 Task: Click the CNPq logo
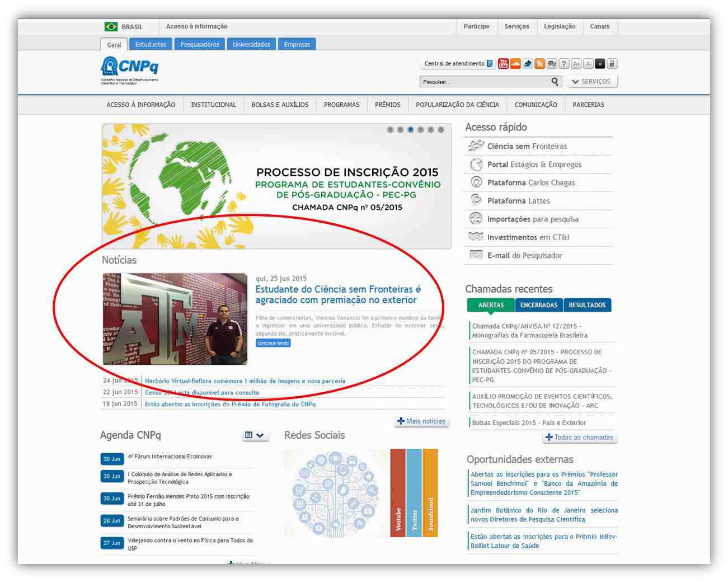point(129,70)
